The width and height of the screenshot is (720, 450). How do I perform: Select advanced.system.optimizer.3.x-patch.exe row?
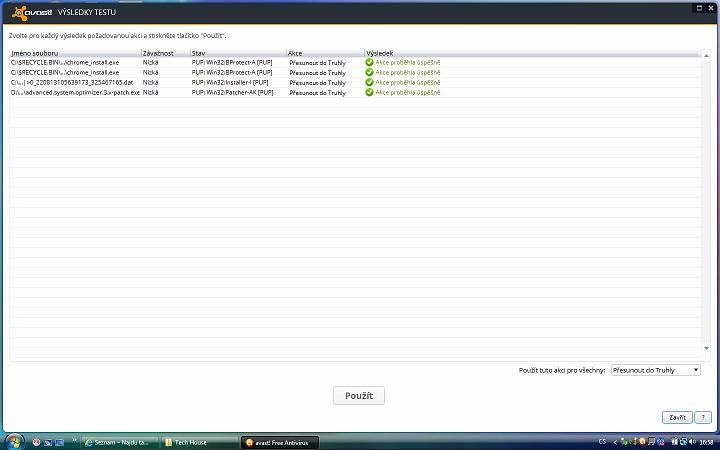(x=75, y=92)
